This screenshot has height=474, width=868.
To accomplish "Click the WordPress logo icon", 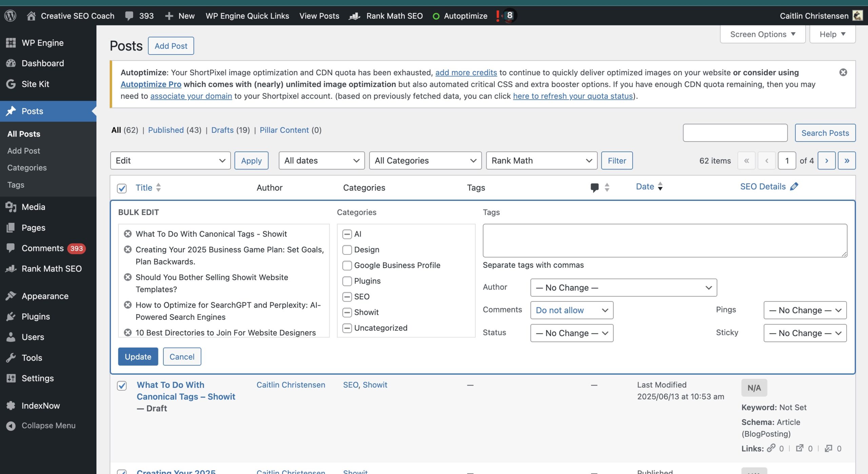I will (10, 16).
